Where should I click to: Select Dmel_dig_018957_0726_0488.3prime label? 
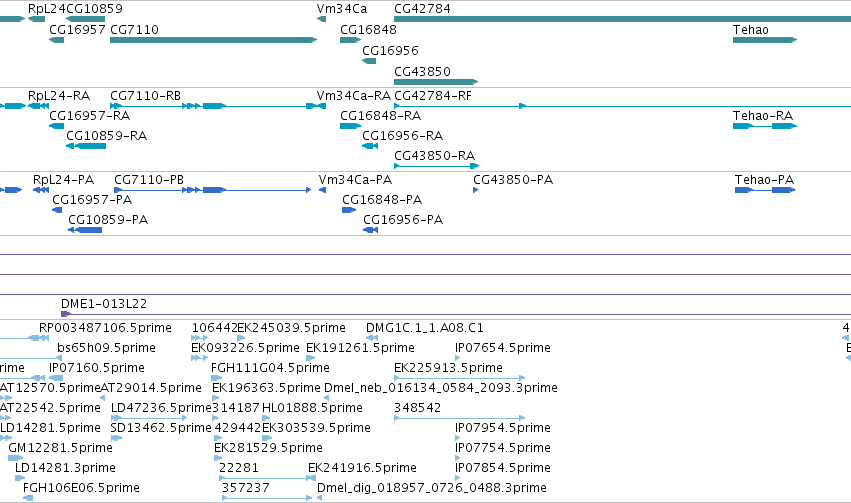coord(431,488)
